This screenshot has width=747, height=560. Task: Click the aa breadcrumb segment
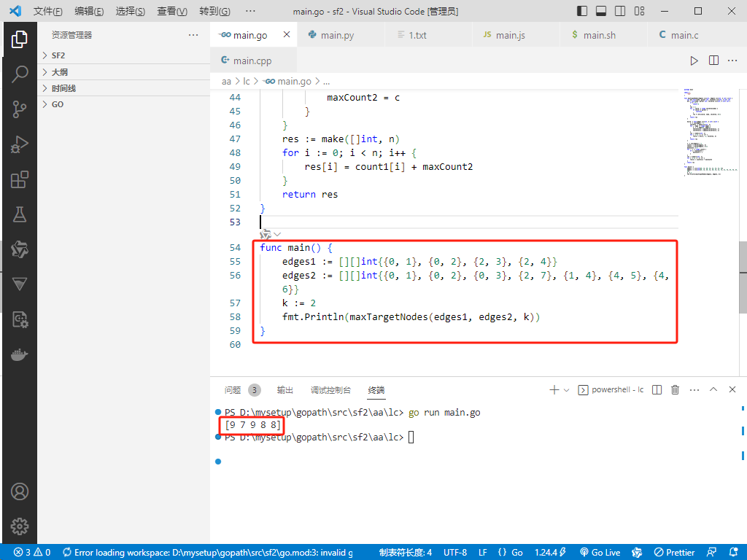226,82
